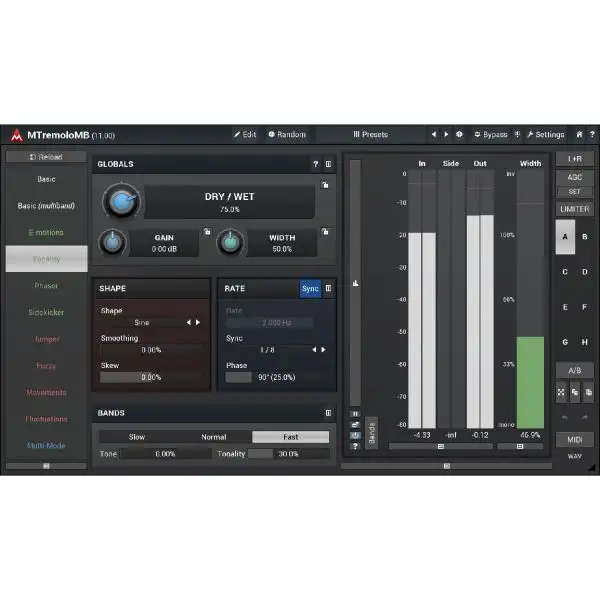Select the Phasor preset tab
The image size is (600, 600).
pyautogui.click(x=46, y=286)
